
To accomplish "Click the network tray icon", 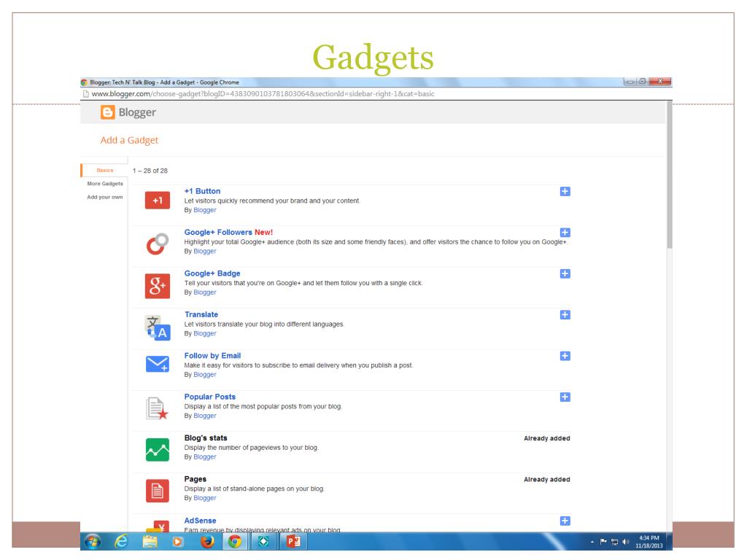I will coord(614,542).
